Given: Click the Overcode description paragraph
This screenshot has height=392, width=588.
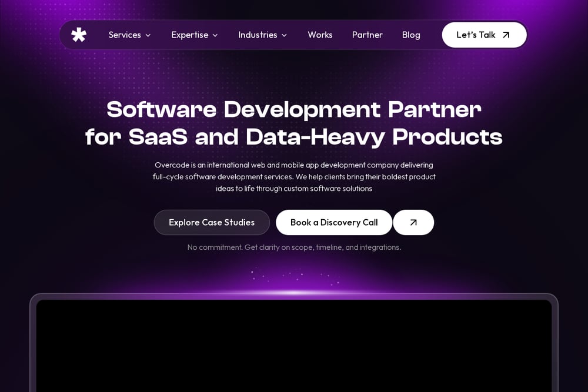Looking at the screenshot, I should click(293, 176).
